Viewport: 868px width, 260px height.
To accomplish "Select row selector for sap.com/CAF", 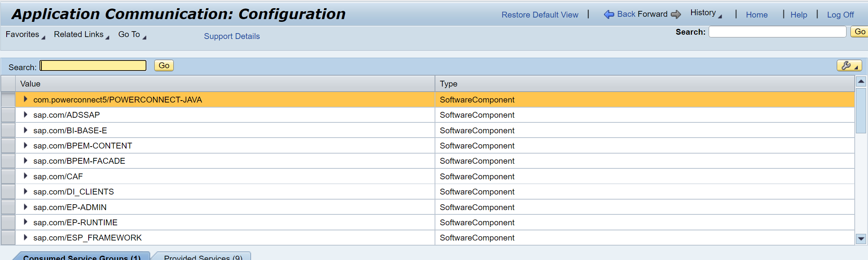I will pyautogui.click(x=8, y=177).
